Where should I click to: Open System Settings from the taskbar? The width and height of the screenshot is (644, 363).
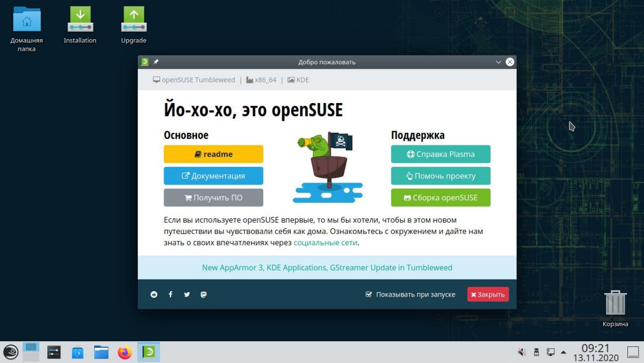pyautogui.click(x=54, y=352)
